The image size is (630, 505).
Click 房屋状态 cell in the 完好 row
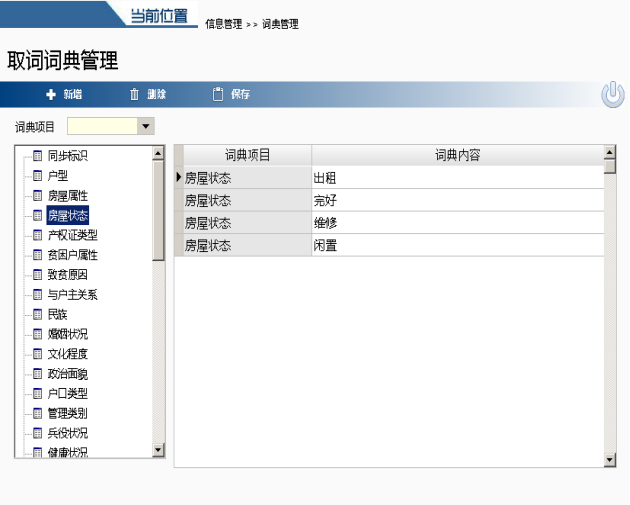coord(248,200)
